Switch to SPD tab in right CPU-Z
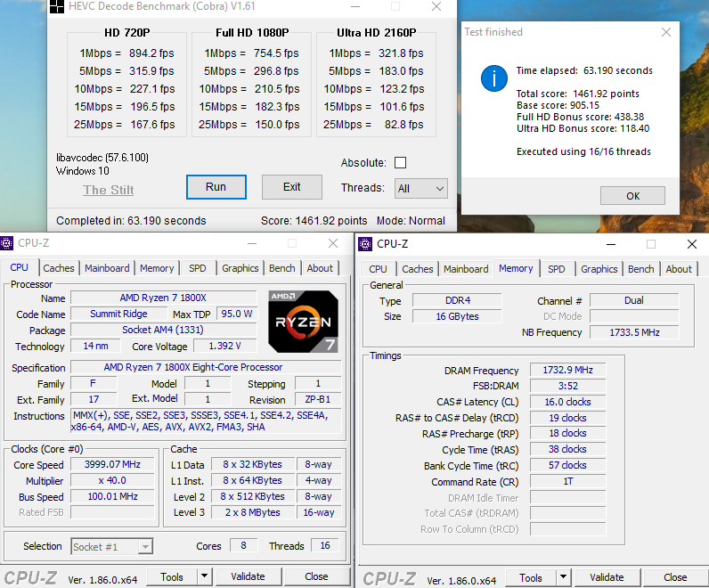This screenshot has height=588, width=709. [557, 269]
